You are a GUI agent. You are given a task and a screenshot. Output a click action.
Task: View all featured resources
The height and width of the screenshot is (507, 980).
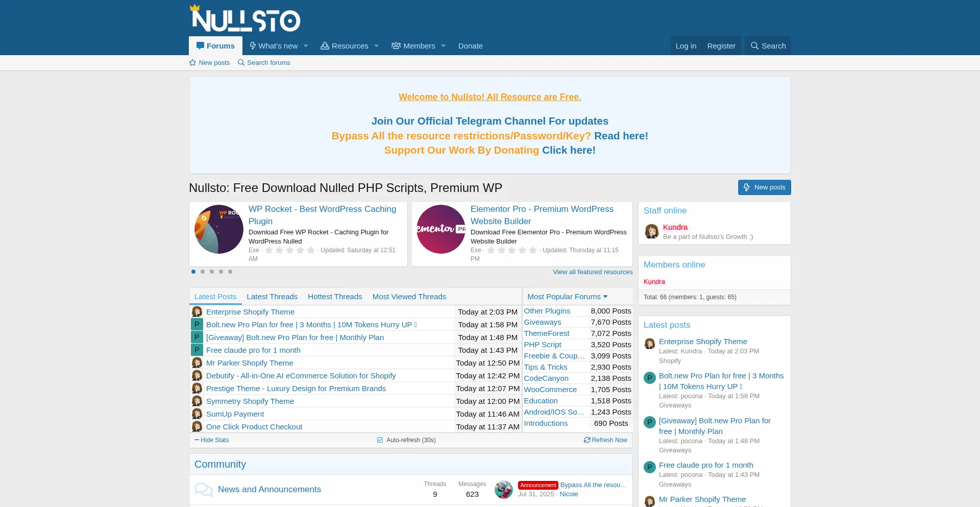(593, 272)
